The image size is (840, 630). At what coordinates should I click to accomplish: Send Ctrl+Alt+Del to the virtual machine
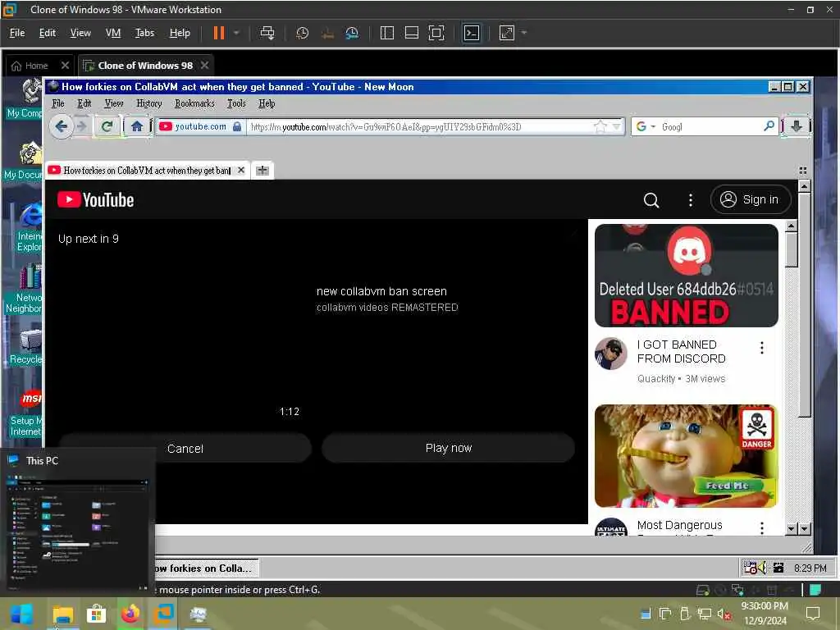(267, 33)
